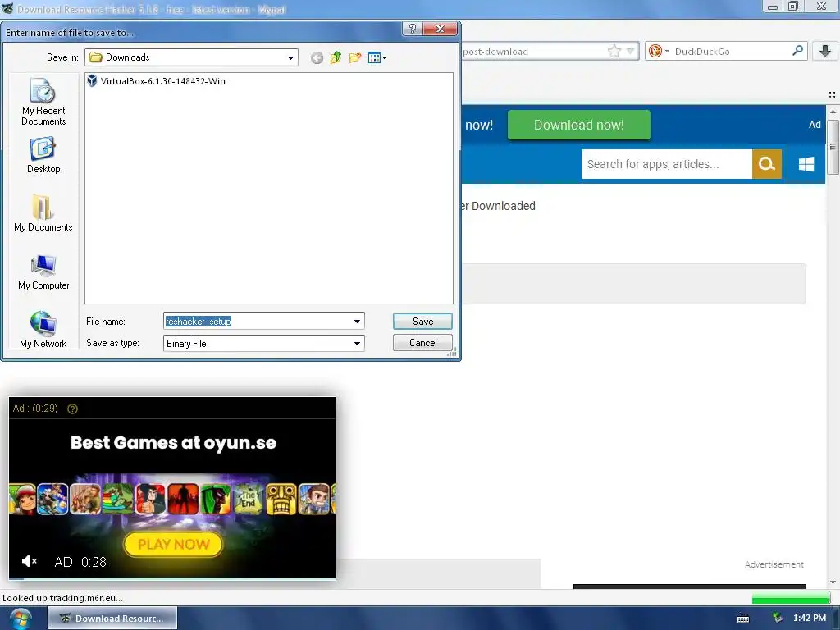
Task: Create a new folder
Action: click(354, 58)
